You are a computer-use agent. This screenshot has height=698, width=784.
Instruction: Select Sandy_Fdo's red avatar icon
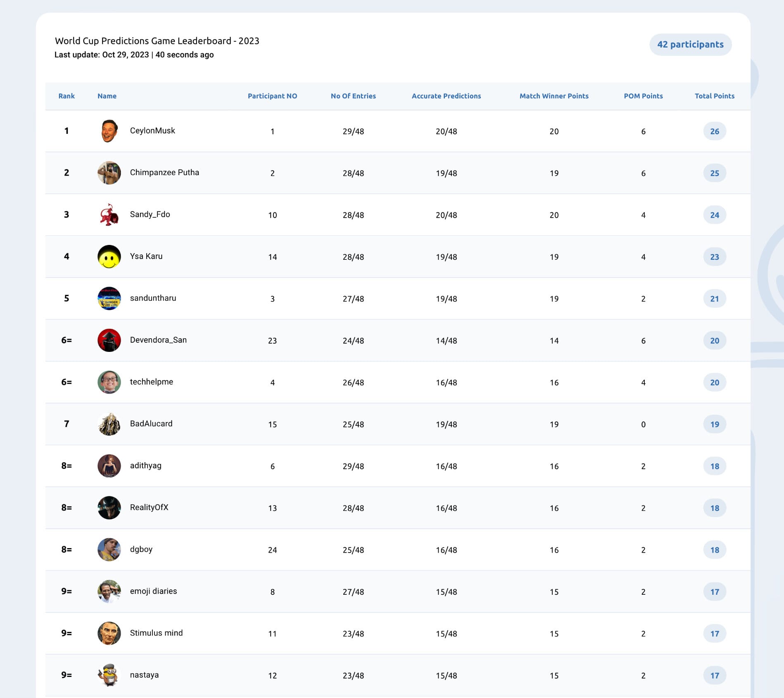pyautogui.click(x=109, y=215)
